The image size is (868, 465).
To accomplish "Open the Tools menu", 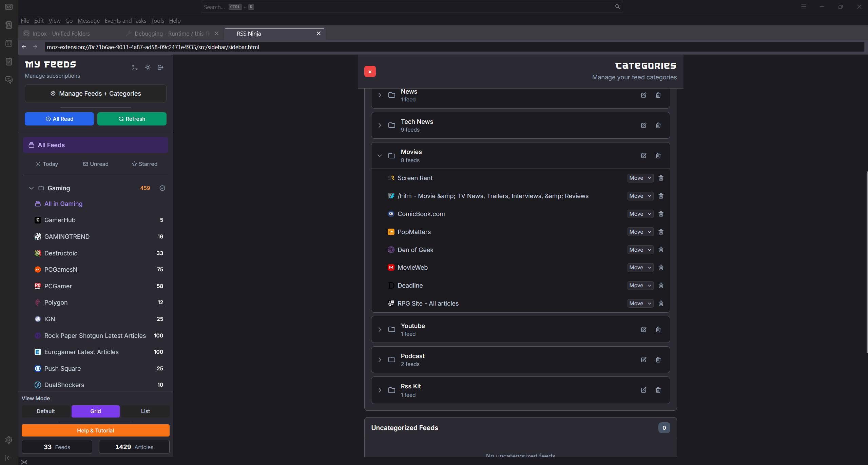I will (x=157, y=21).
